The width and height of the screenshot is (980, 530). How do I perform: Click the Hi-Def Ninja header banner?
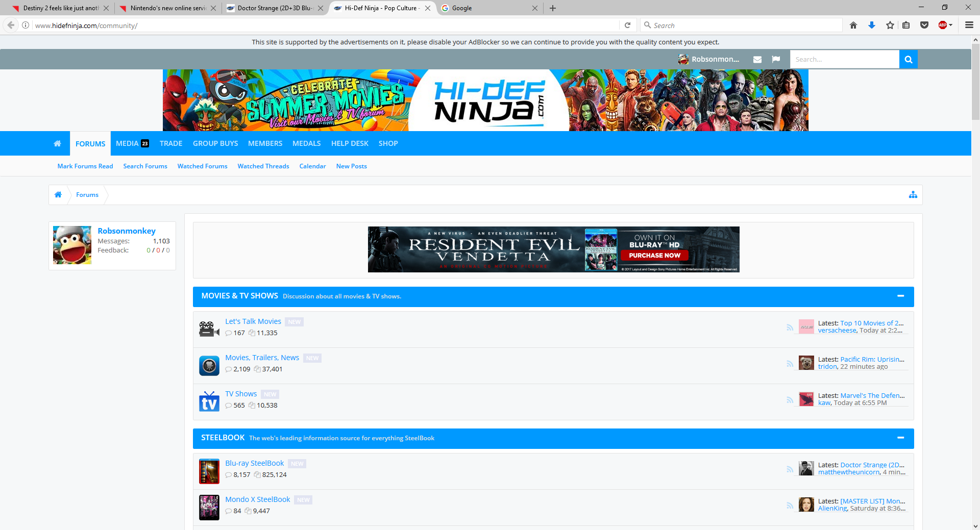tap(485, 100)
